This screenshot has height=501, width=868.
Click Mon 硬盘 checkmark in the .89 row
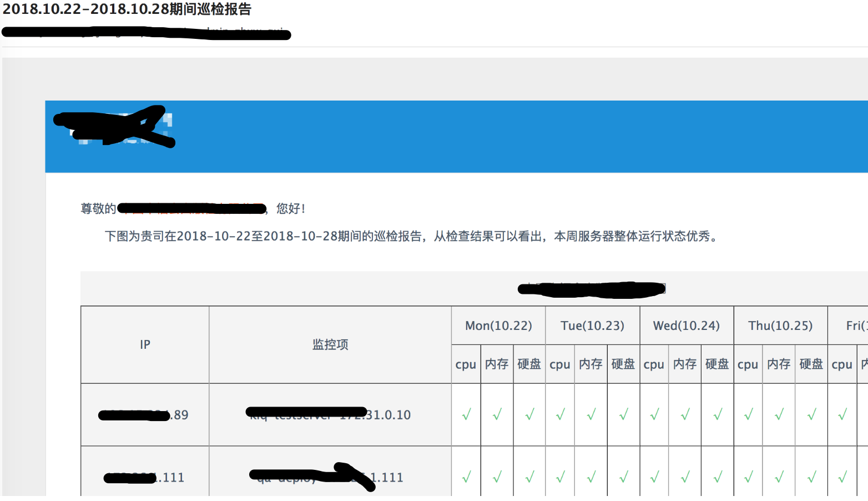(530, 414)
